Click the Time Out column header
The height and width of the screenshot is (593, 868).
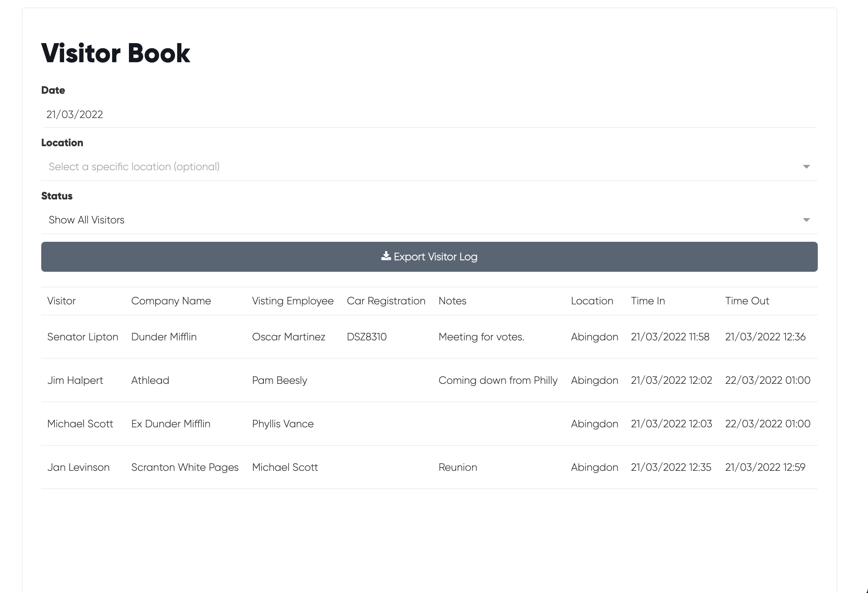pyautogui.click(x=747, y=301)
